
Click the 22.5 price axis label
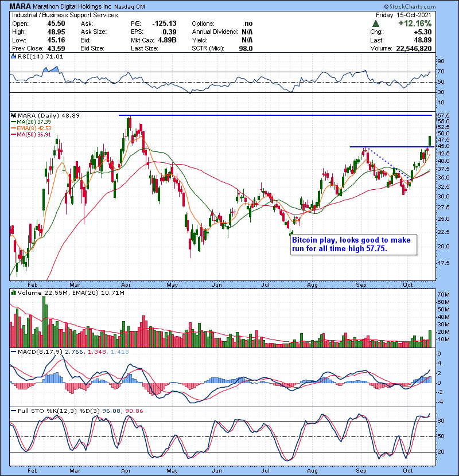click(443, 232)
